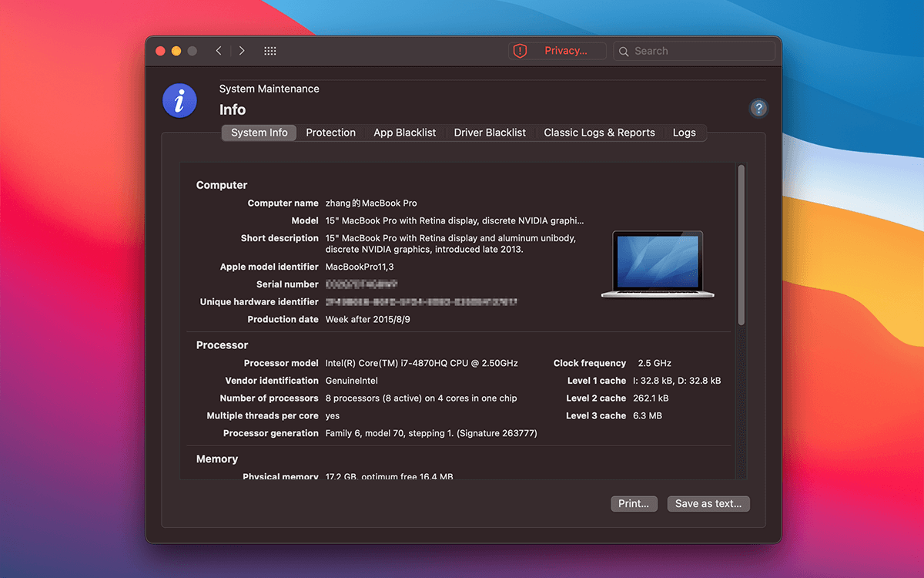Click the back navigation arrow
Viewport: 924px width, 578px height.
point(219,51)
